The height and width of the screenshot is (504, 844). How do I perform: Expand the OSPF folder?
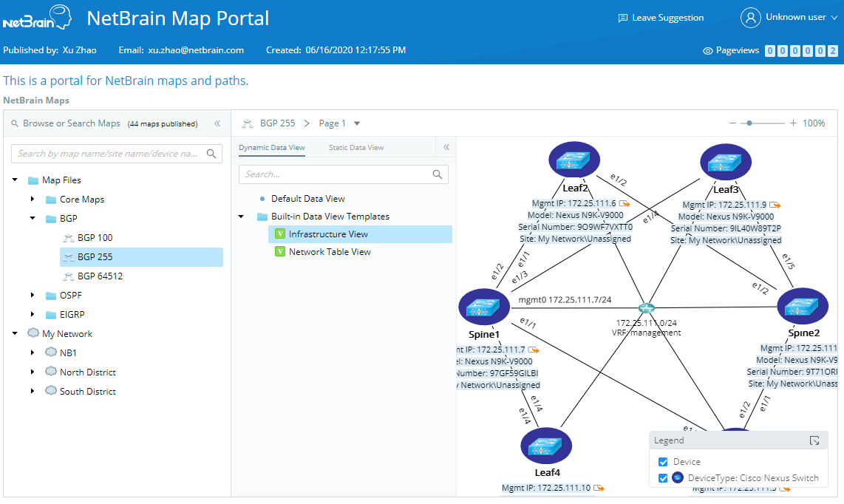point(33,295)
